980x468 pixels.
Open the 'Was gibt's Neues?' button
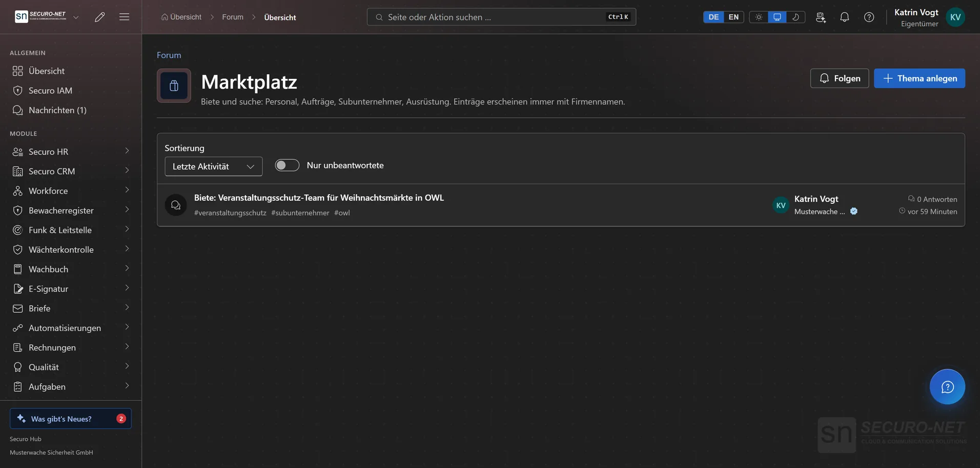[71, 418]
